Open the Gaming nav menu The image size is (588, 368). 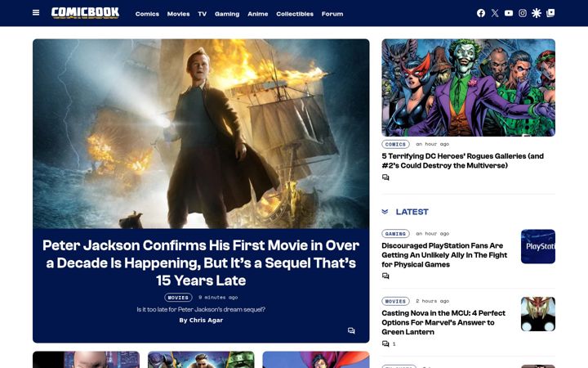pyautogui.click(x=227, y=14)
